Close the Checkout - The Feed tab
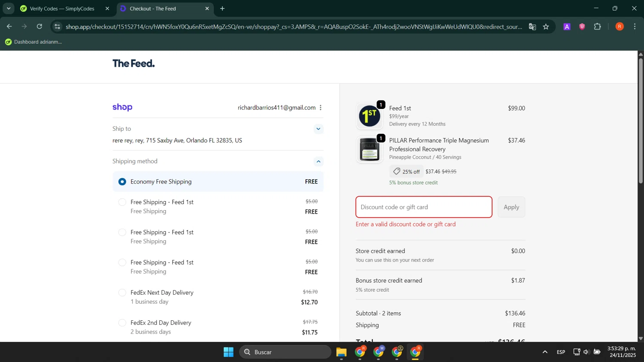This screenshot has height=362, width=644. point(207,9)
